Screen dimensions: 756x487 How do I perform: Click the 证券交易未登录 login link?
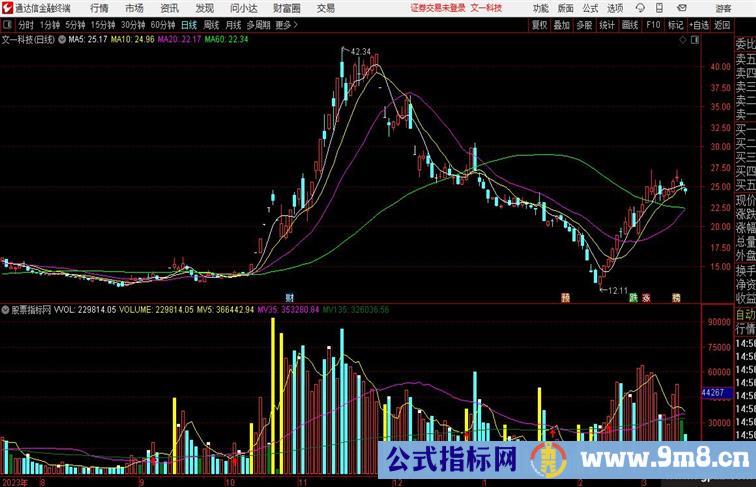438,8
